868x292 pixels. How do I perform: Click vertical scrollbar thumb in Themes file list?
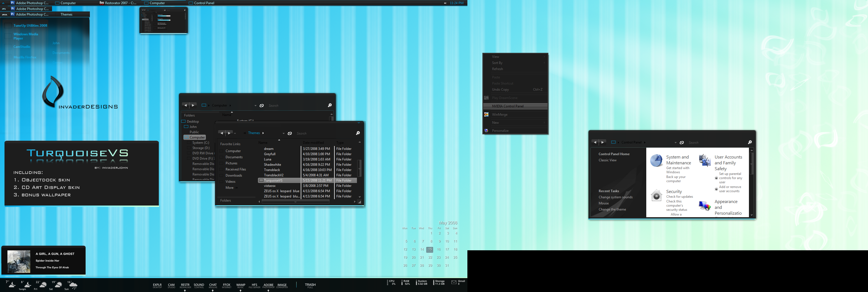[359, 168]
